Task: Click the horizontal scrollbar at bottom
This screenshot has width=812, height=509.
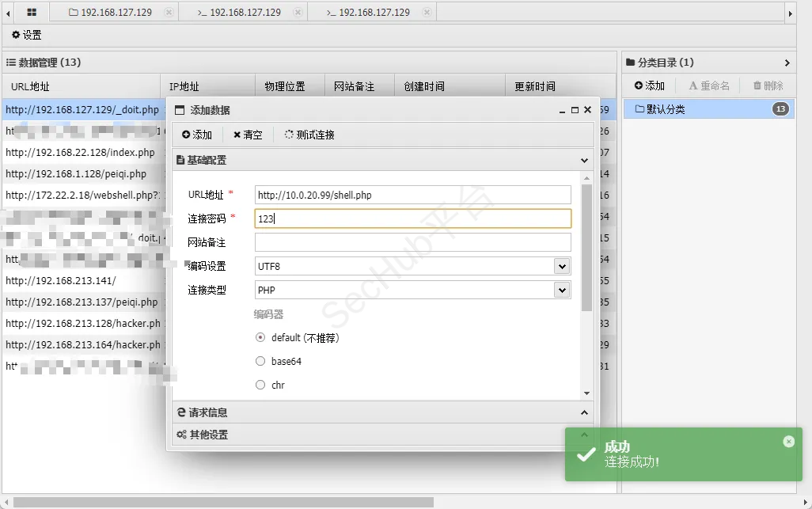Action: tap(223, 502)
